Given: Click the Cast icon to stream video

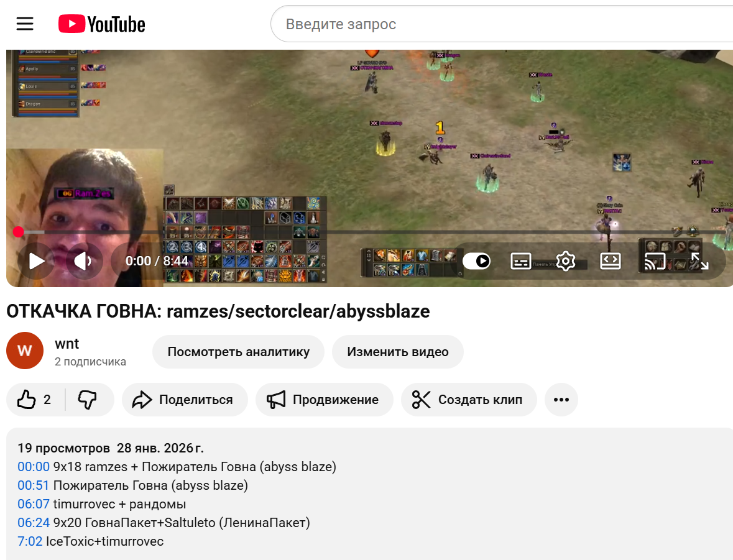Looking at the screenshot, I should [655, 261].
